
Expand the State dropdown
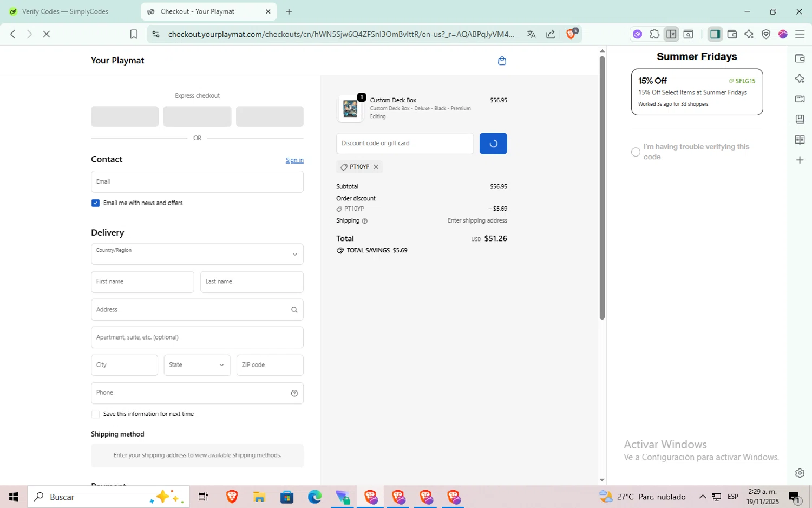pos(197,365)
